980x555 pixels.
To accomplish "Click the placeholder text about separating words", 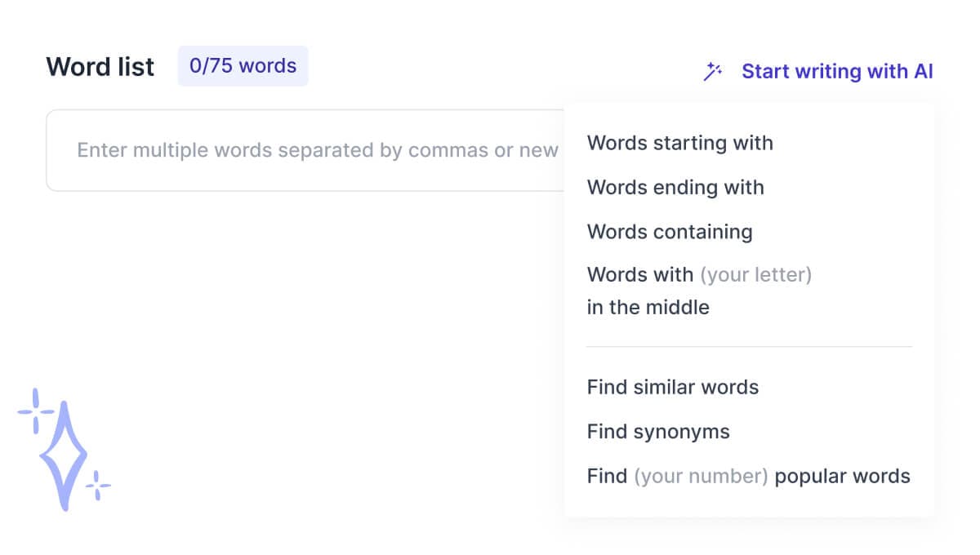I will pos(318,150).
